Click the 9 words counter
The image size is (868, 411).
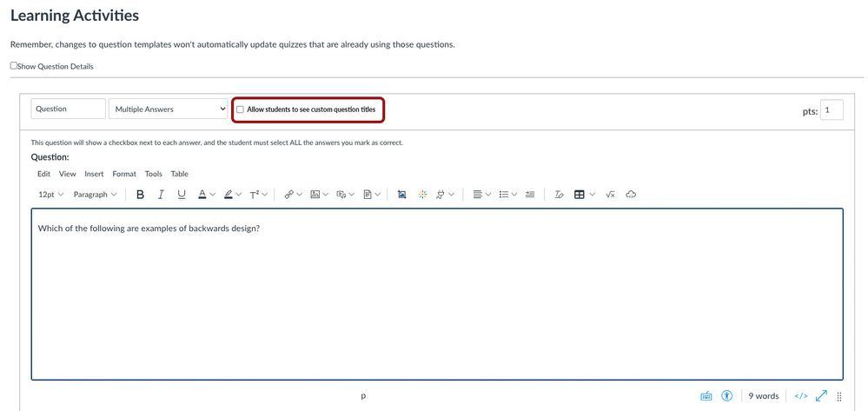(764, 396)
